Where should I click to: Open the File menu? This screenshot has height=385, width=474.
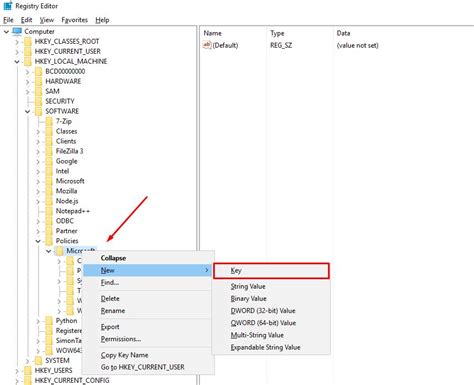tap(8, 20)
